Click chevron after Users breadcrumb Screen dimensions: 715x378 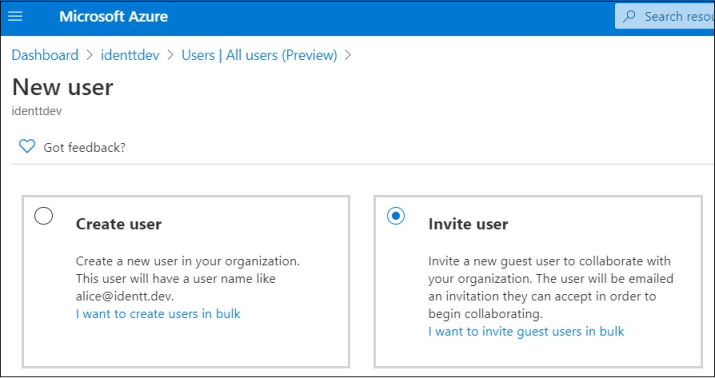[x=348, y=56]
